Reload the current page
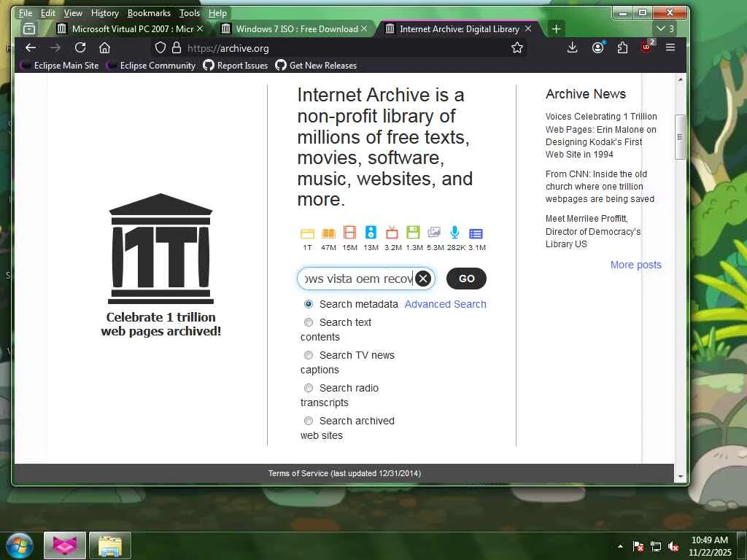 pyautogui.click(x=80, y=47)
